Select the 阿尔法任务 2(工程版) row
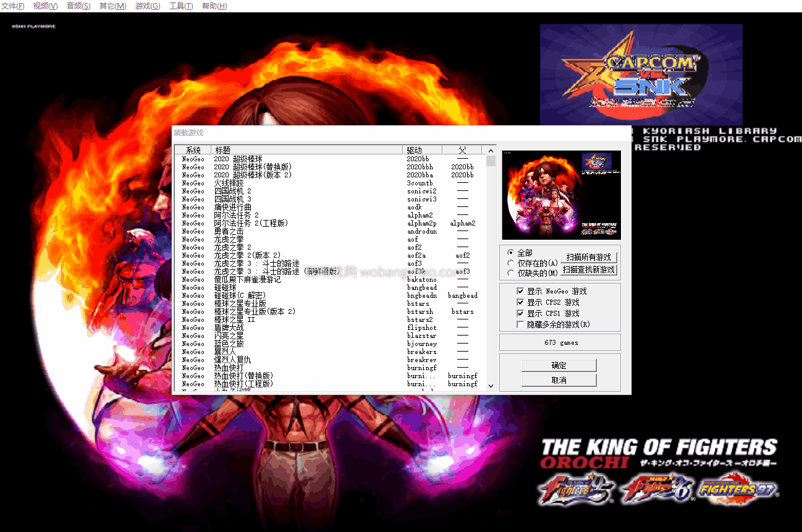The image size is (802, 532). click(x=329, y=223)
